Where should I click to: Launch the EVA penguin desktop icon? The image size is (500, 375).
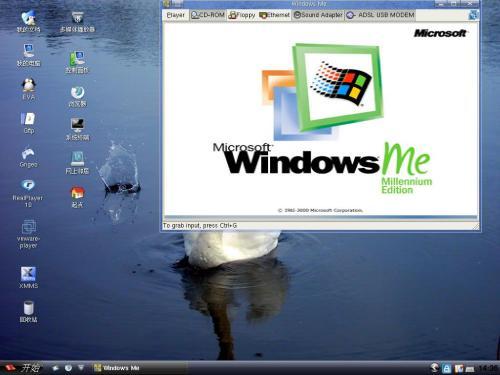pos(29,89)
